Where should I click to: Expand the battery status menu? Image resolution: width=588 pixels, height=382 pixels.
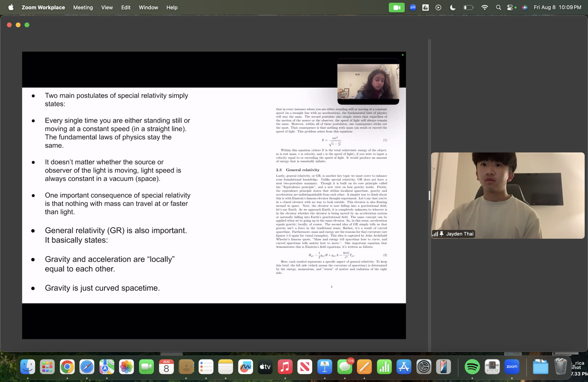468,7
